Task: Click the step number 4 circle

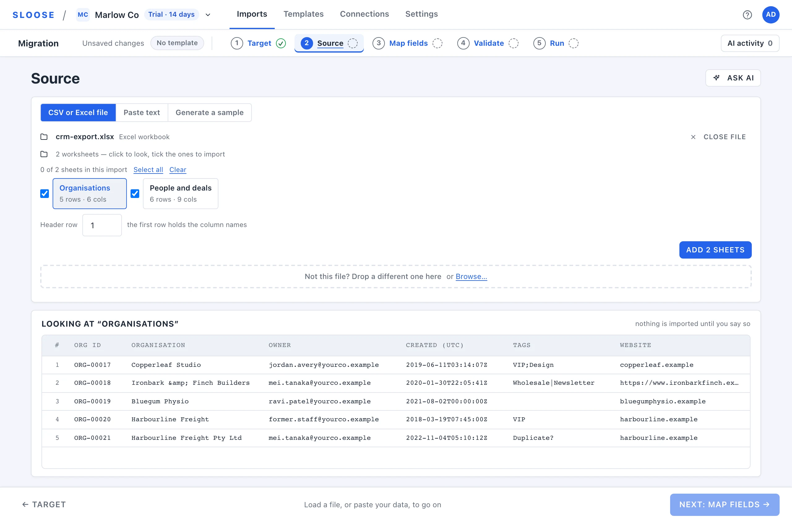Action: pos(463,43)
